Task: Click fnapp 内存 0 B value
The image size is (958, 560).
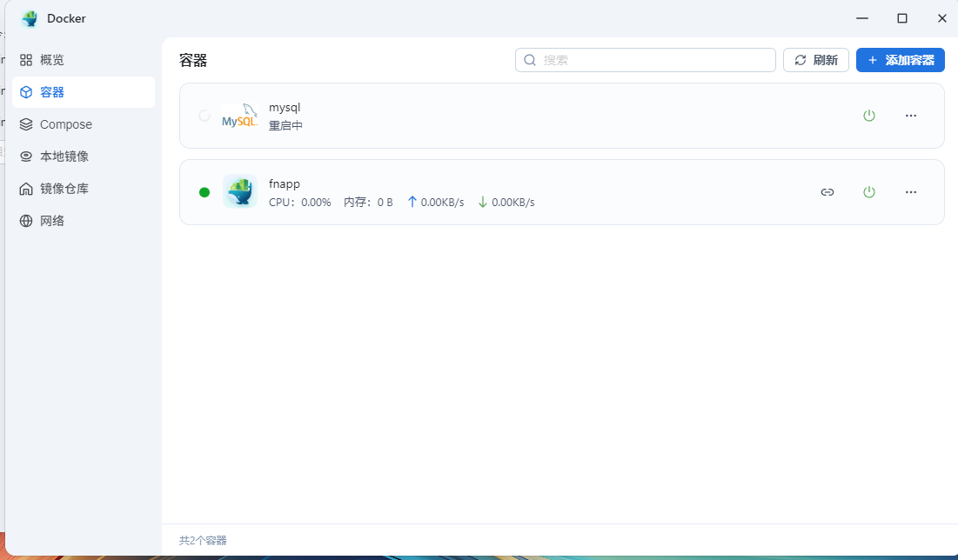Action: [368, 202]
